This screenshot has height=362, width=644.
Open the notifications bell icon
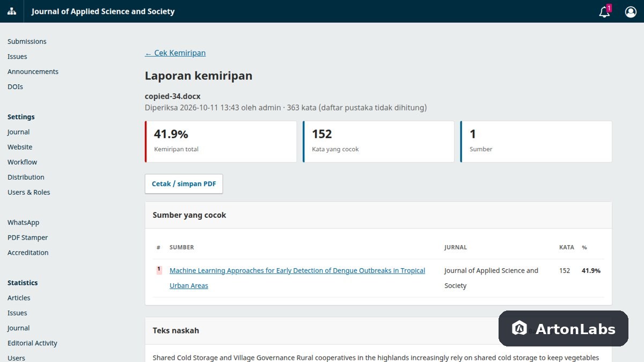click(605, 11)
